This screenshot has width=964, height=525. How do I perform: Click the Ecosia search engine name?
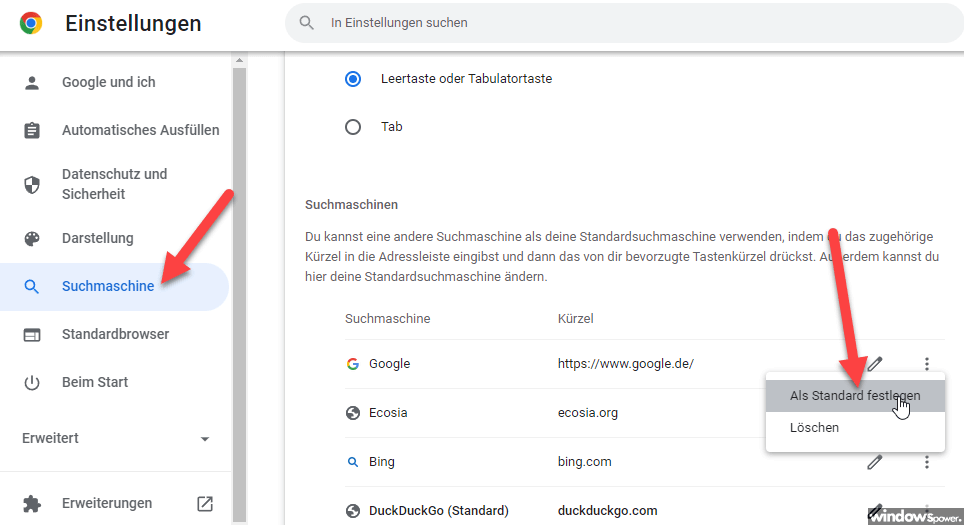388,412
